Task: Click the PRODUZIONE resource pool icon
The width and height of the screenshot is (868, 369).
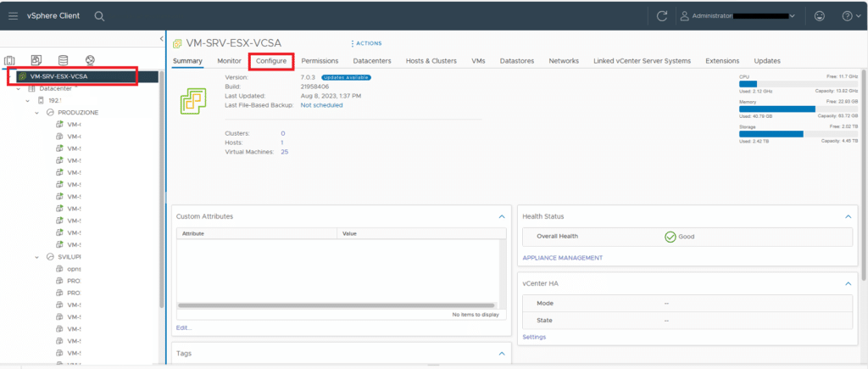Action: pos(50,113)
